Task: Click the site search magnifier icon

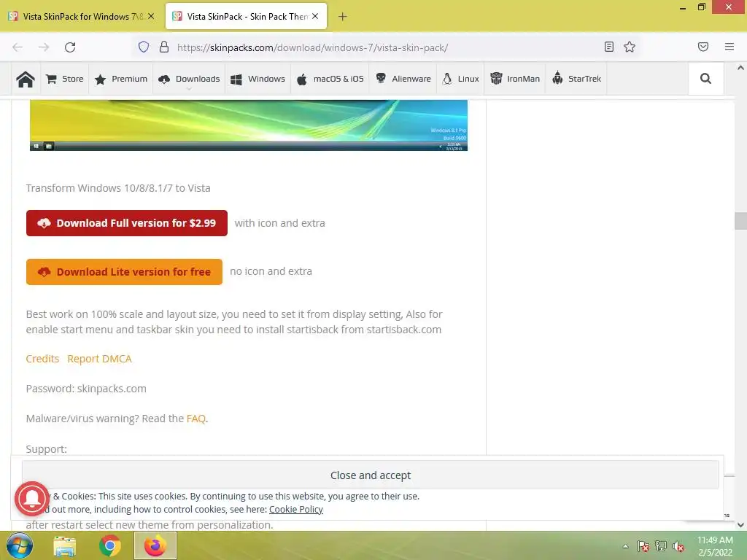Action: click(705, 79)
